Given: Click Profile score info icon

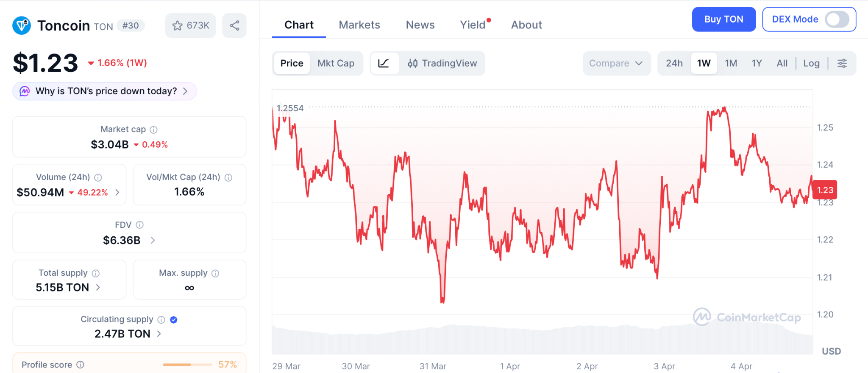Looking at the screenshot, I should (x=81, y=365).
